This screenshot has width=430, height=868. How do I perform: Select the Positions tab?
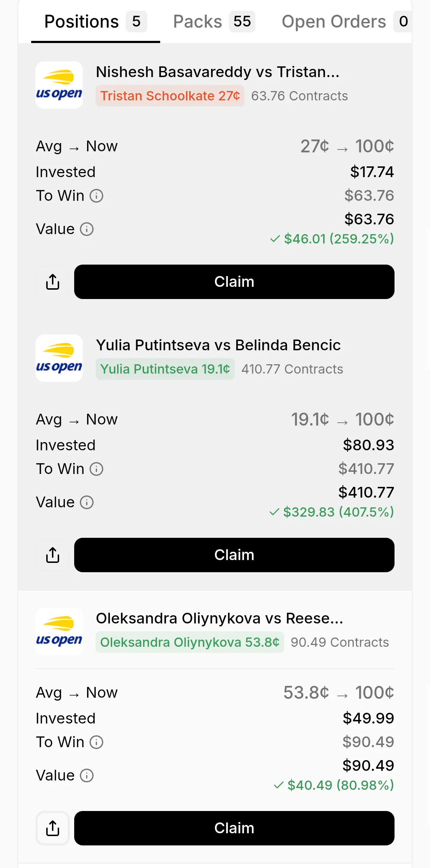[x=95, y=22]
